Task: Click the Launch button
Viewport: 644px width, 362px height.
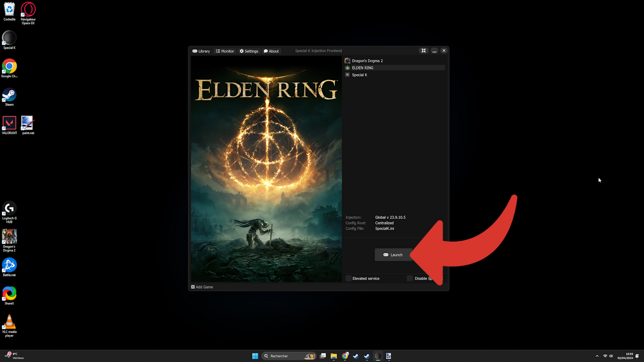Action: [x=393, y=255]
